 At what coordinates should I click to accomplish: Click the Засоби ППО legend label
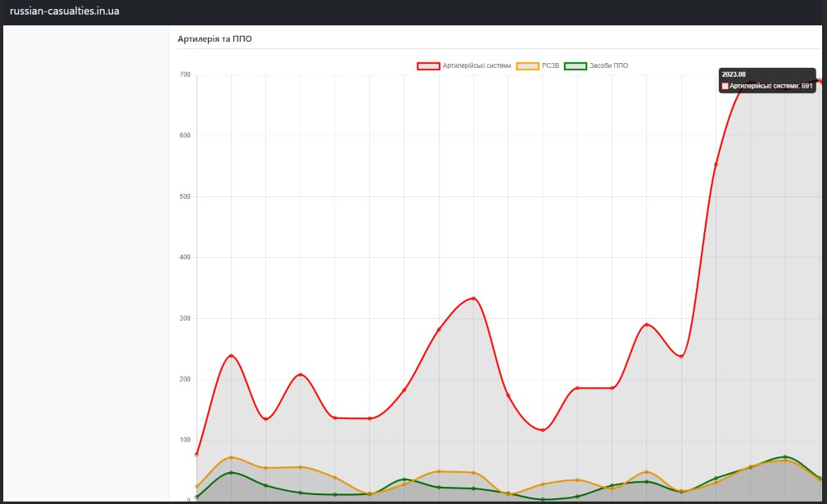pos(608,65)
